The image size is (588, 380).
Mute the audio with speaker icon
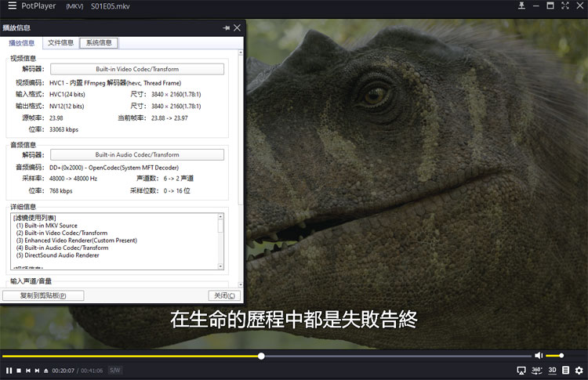(539, 356)
